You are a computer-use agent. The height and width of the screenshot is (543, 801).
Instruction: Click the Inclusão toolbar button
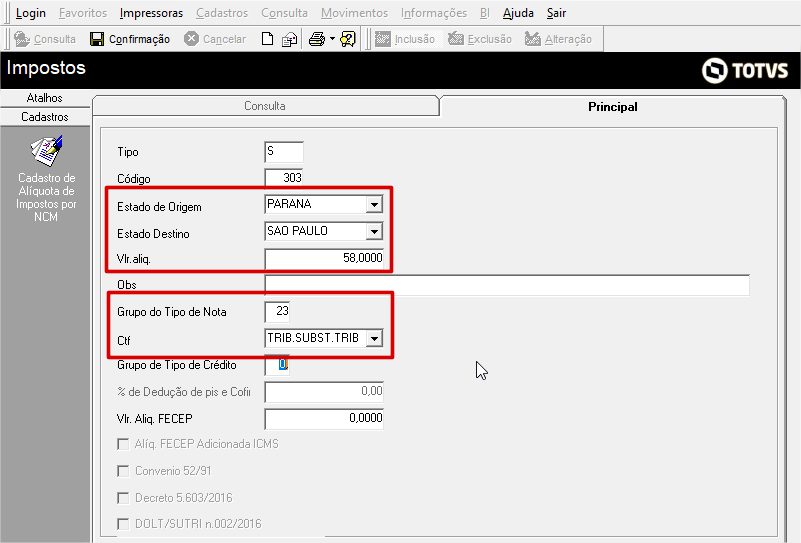pyautogui.click(x=405, y=39)
